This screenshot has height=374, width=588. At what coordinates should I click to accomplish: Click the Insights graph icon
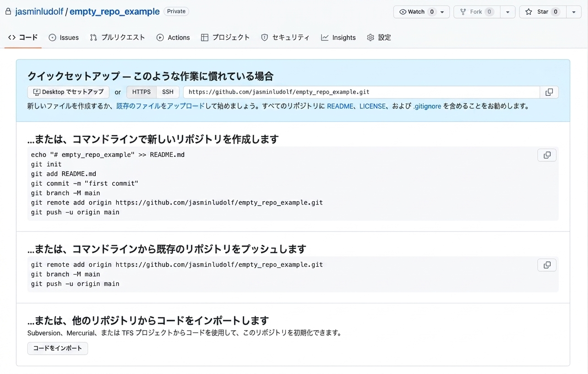325,38
